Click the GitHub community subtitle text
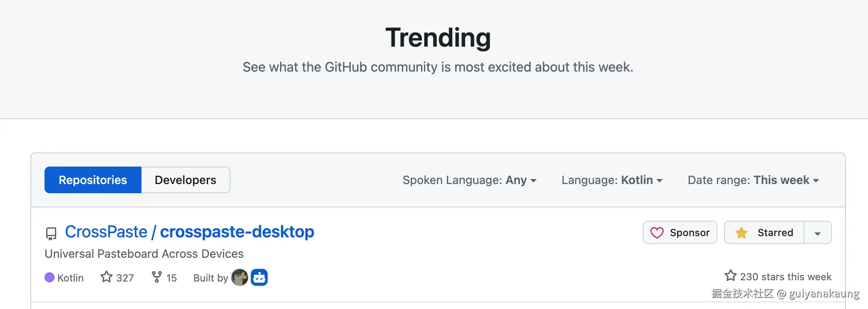 (438, 67)
